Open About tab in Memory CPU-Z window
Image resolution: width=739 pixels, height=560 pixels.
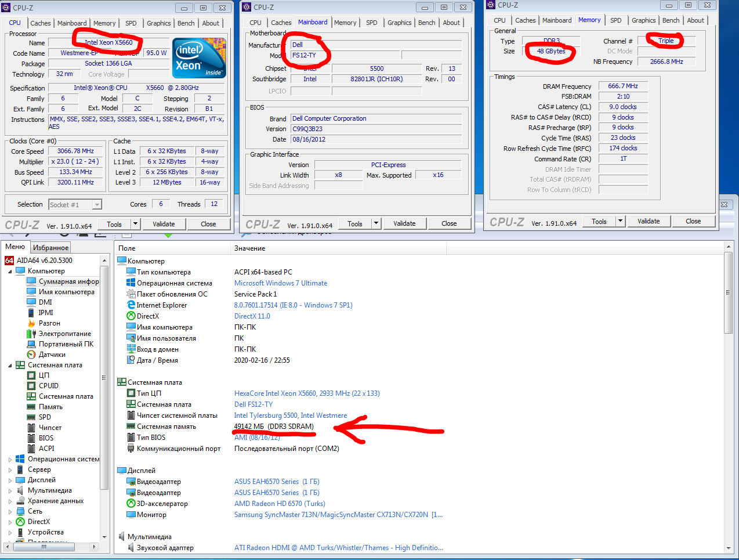pyautogui.click(x=695, y=20)
